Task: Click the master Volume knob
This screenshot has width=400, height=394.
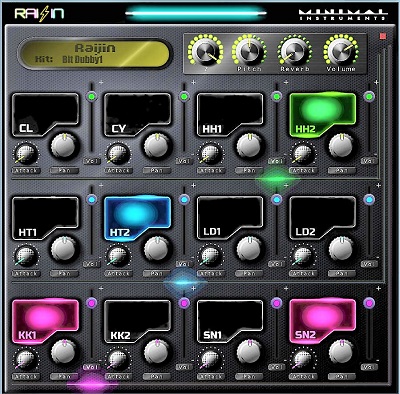Action: [x=340, y=51]
